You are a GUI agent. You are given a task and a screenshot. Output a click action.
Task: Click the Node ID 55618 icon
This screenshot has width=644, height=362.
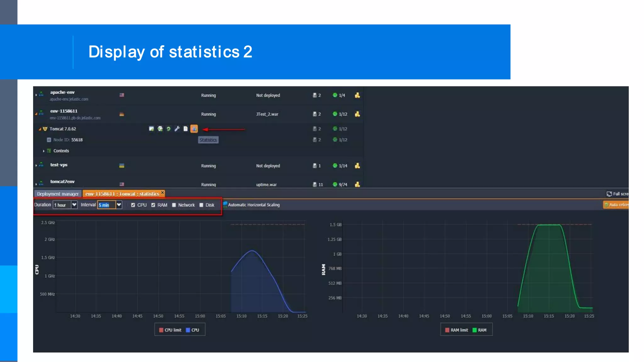pyautogui.click(x=49, y=140)
